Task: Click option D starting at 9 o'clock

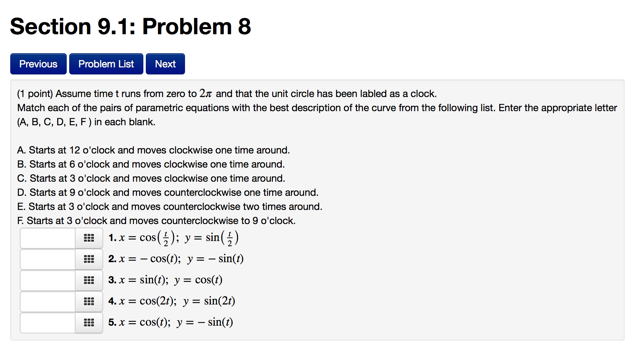Action: pyautogui.click(x=168, y=193)
